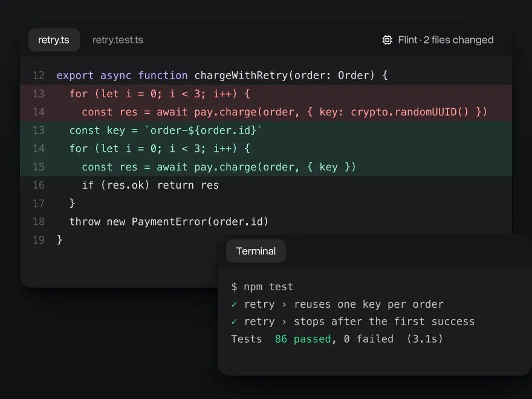Open the retry.test.ts tab
The width and height of the screenshot is (532, 399).
click(x=118, y=40)
